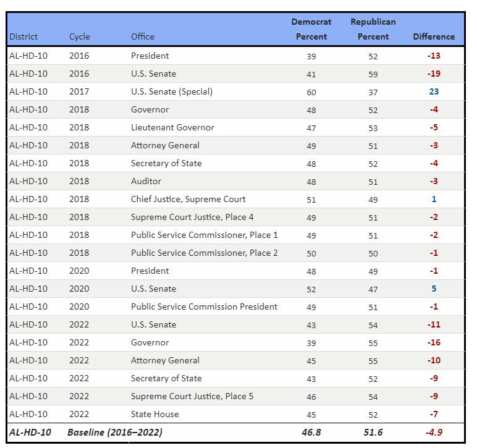This screenshot has width=477, height=448.
Task: Select the 2022 Governor office cell
Action: click(x=150, y=342)
